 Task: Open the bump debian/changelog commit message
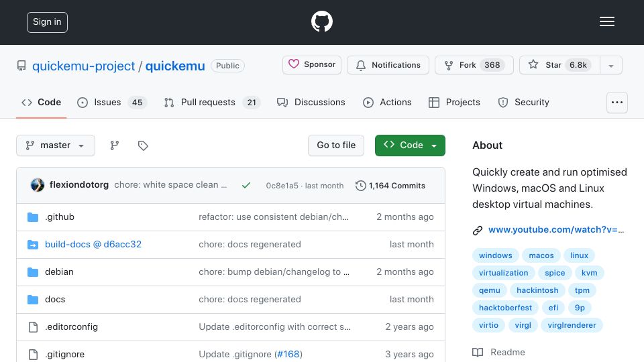pos(274,271)
